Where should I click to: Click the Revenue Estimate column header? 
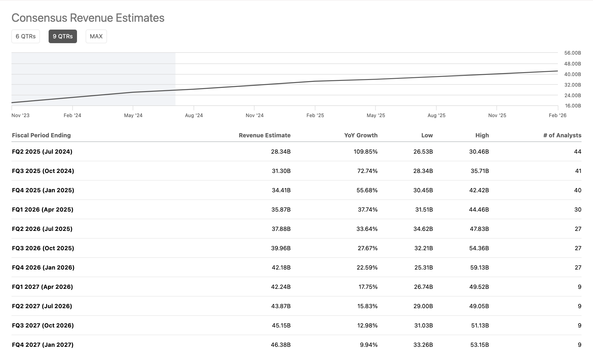click(x=264, y=135)
